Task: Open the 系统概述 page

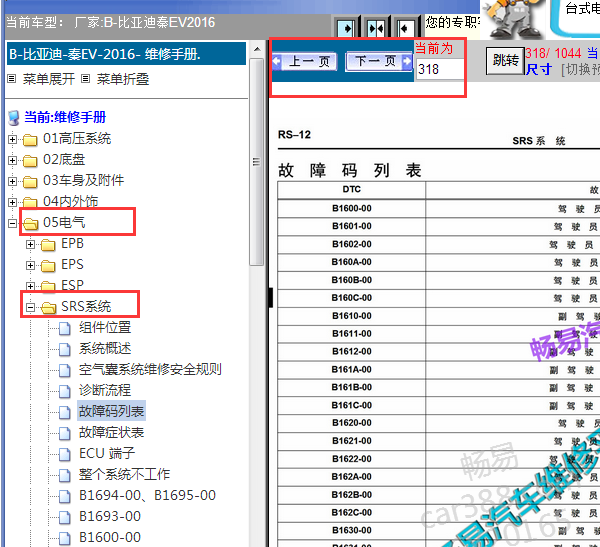Action: click(x=105, y=349)
